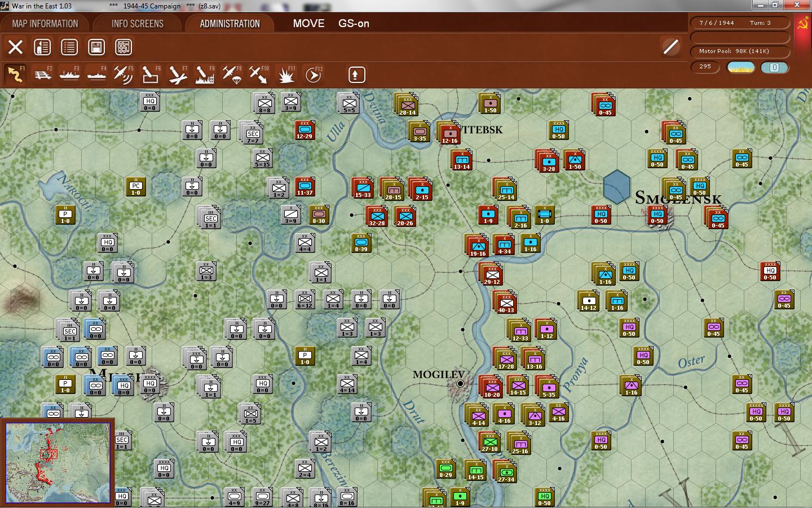Select the green 27-10 infantry unit
The width and height of the screenshot is (812, 508).
click(489, 442)
